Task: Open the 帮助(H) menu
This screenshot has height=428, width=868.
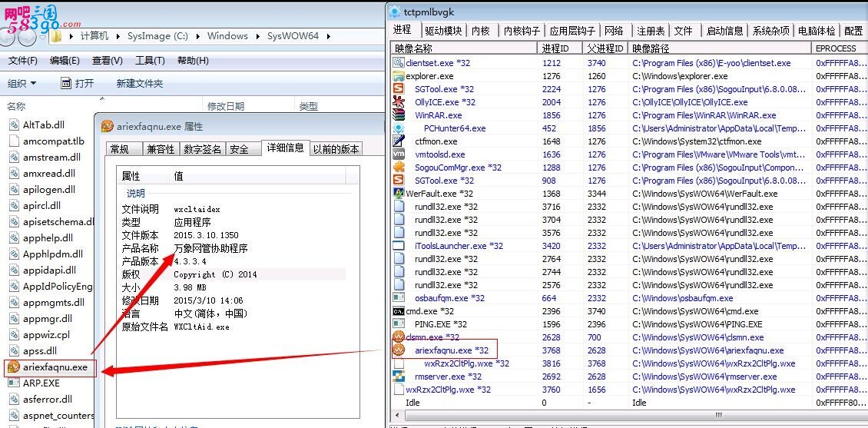Action: click(x=193, y=61)
